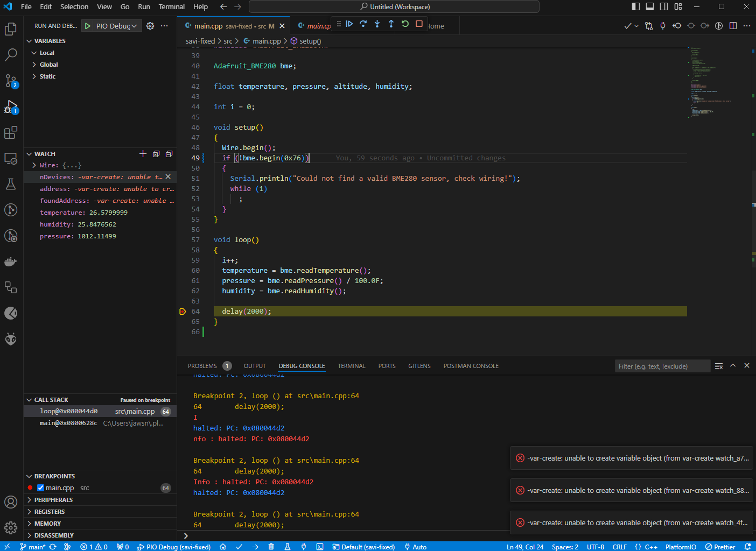Open the Search view in activity bar

point(11,54)
